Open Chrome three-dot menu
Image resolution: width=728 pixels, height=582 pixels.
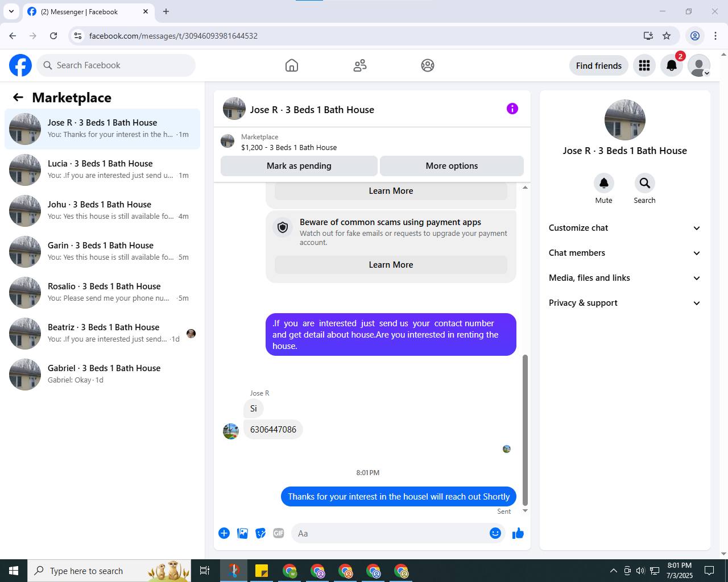(715, 36)
